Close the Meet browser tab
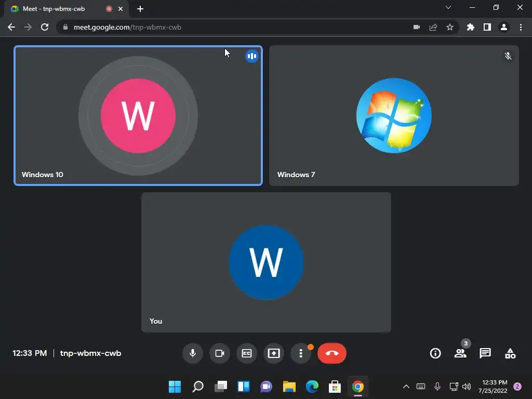 tap(121, 9)
